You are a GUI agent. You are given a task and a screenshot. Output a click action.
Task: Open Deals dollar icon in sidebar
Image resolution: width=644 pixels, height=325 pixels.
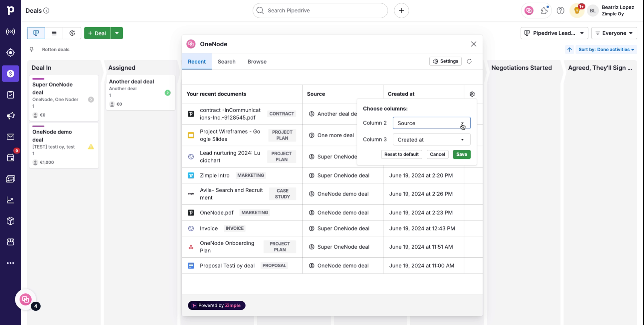(11, 74)
